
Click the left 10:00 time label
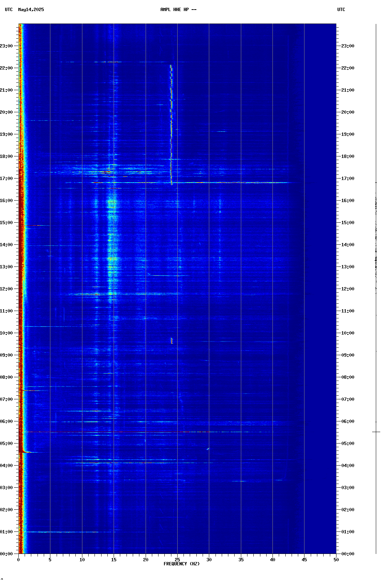(x=6, y=333)
